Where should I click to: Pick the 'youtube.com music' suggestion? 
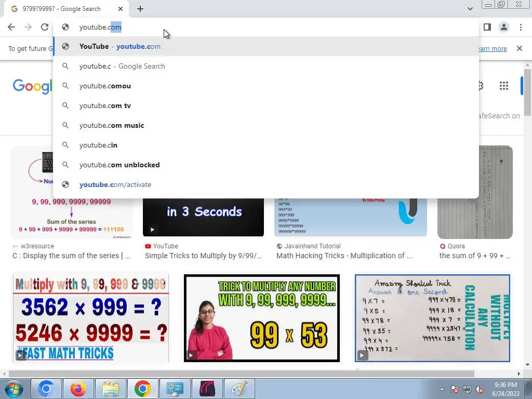tap(267, 125)
